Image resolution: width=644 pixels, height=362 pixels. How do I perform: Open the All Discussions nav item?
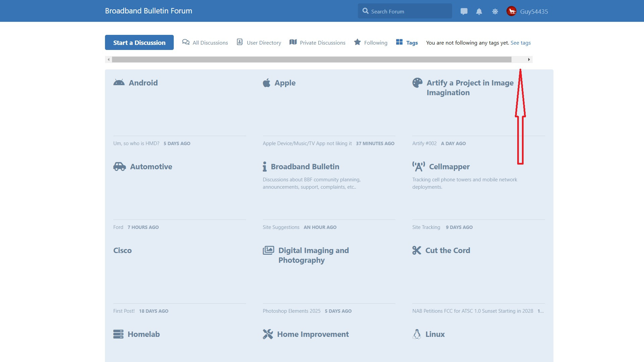pos(205,43)
